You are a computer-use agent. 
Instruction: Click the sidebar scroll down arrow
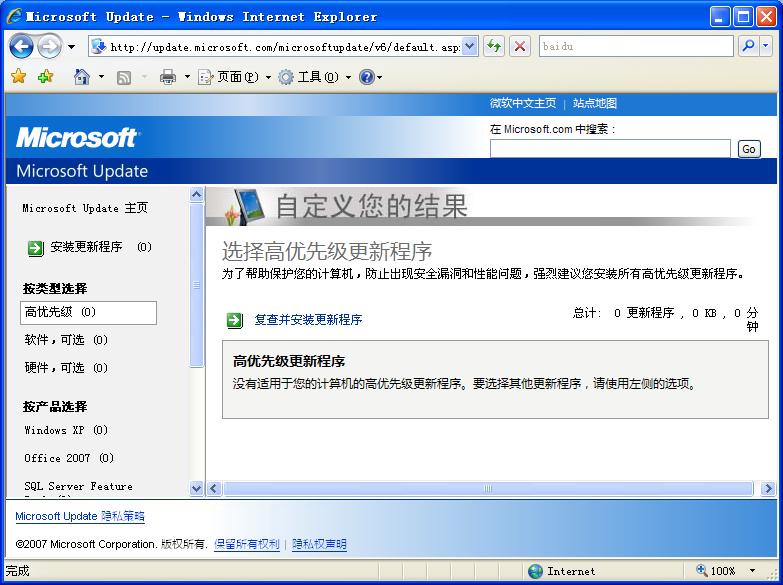tap(197, 489)
